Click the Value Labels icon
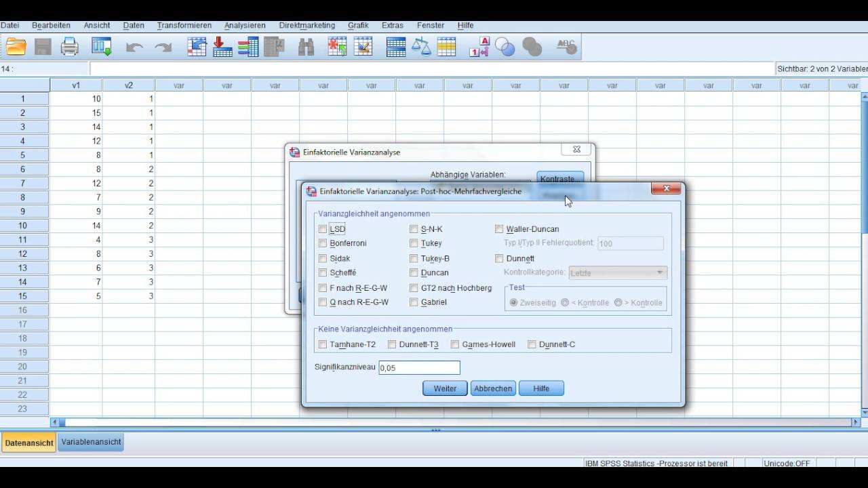The image size is (868, 488). [479, 47]
